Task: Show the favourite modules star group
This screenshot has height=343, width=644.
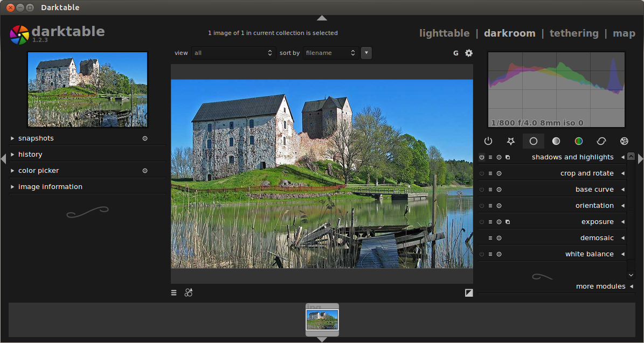Action: 511,141
